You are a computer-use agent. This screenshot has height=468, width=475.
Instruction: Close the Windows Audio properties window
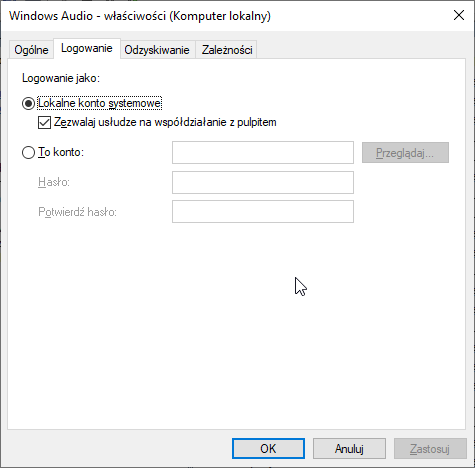click(x=459, y=15)
